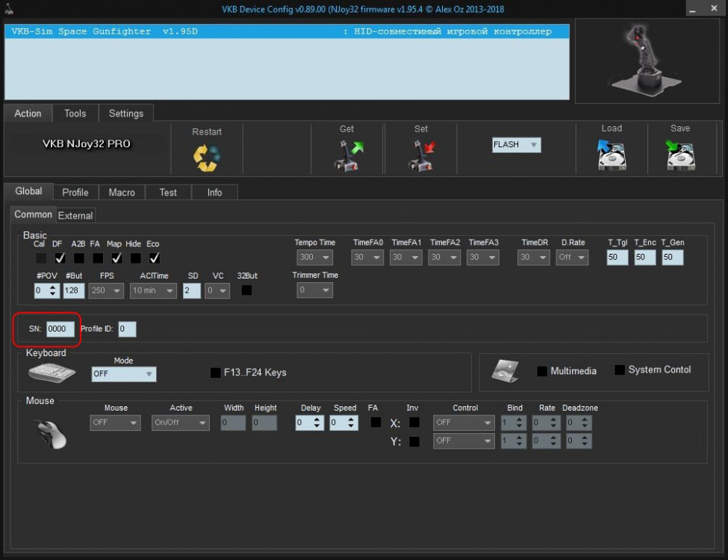The image size is (728, 560).
Task: Select the External sub-tab
Action: [x=75, y=216]
